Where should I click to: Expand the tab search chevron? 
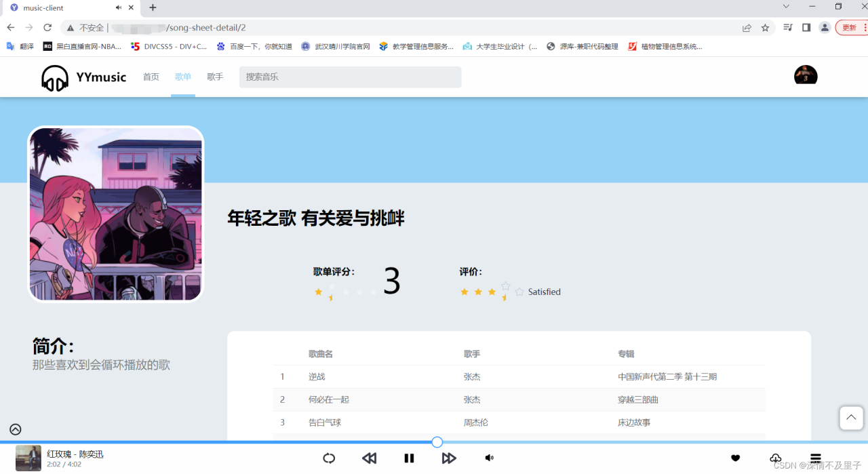tap(786, 7)
